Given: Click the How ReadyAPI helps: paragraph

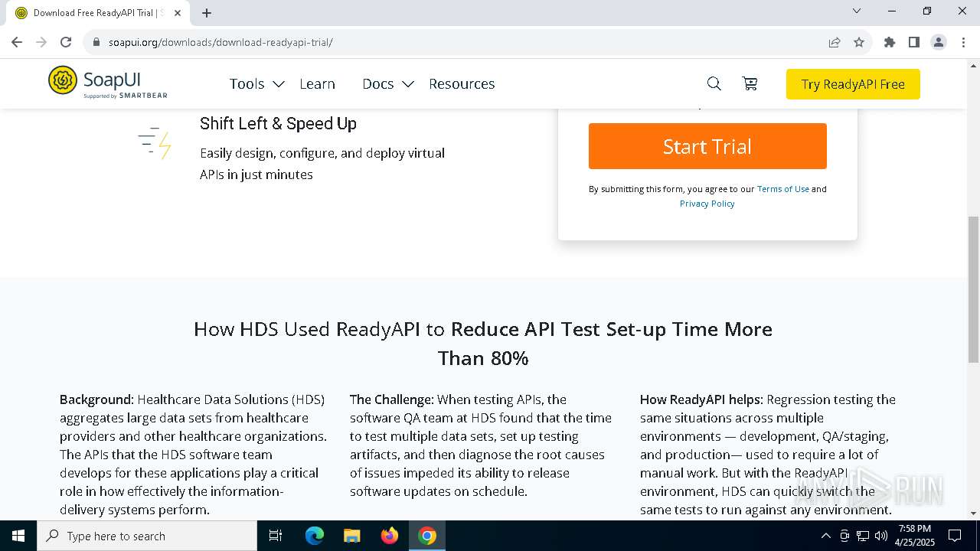Looking at the screenshot, I should 768,455.
